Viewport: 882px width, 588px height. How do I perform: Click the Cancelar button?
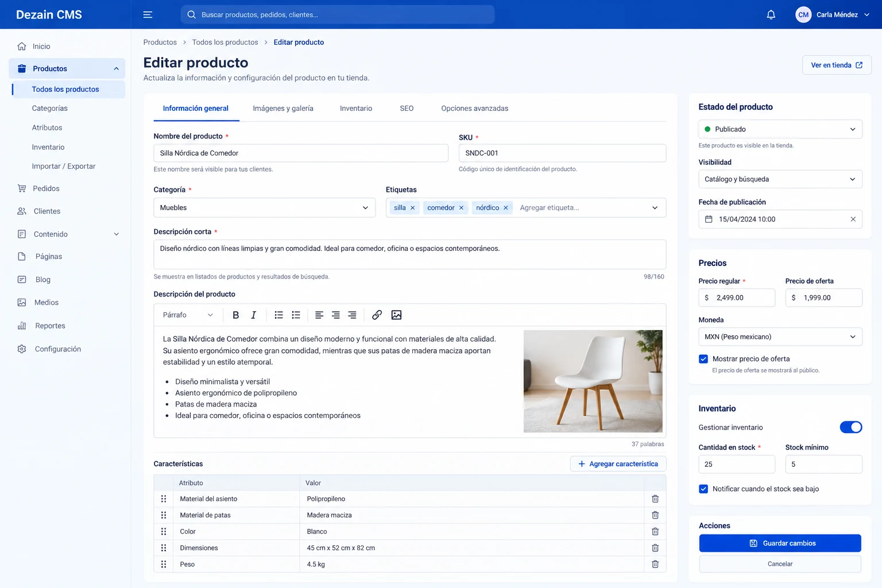tap(780, 564)
